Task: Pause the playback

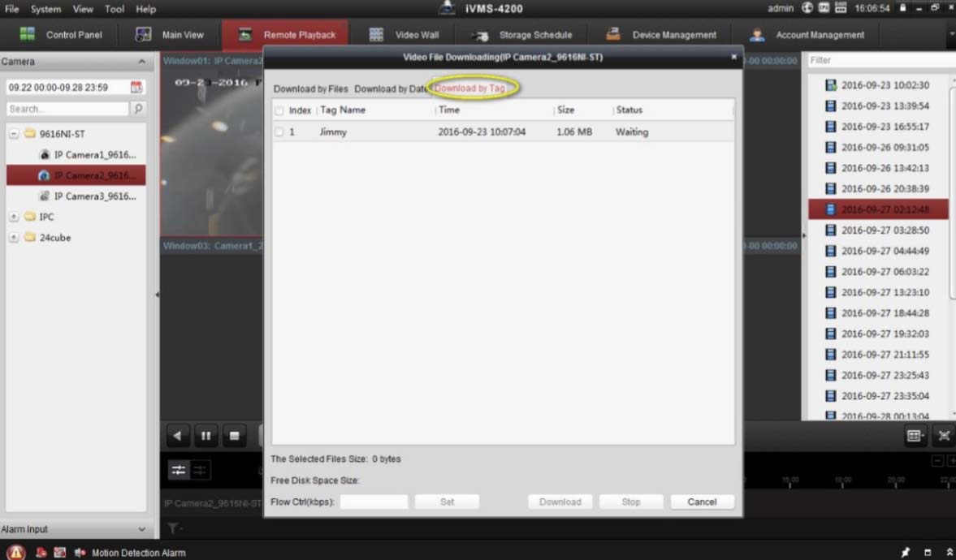Action: point(205,436)
